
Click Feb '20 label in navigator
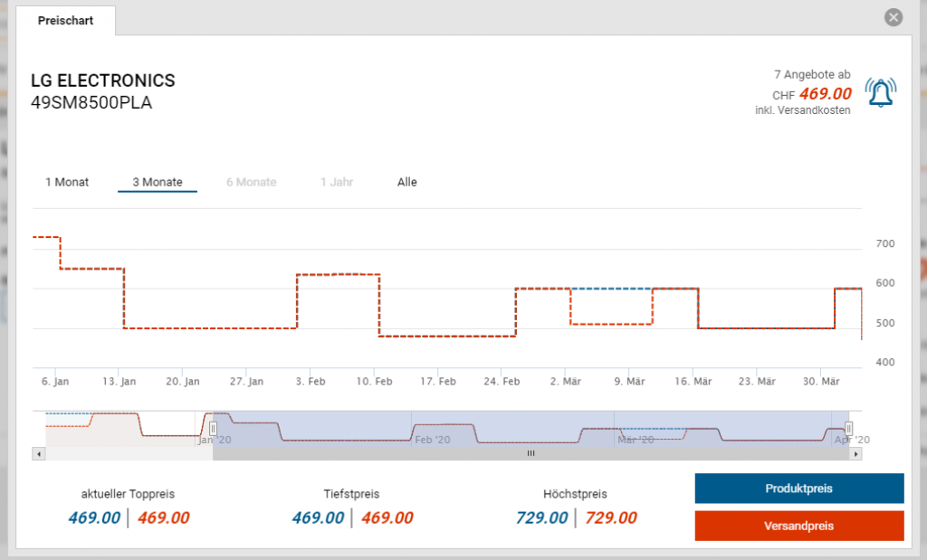click(x=432, y=440)
